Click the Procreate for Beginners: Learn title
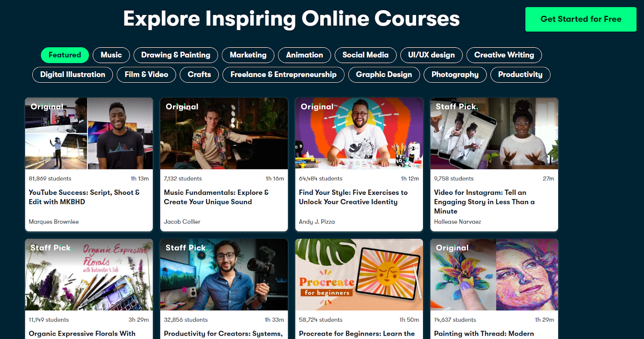The width and height of the screenshot is (644, 339). click(x=357, y=334)
